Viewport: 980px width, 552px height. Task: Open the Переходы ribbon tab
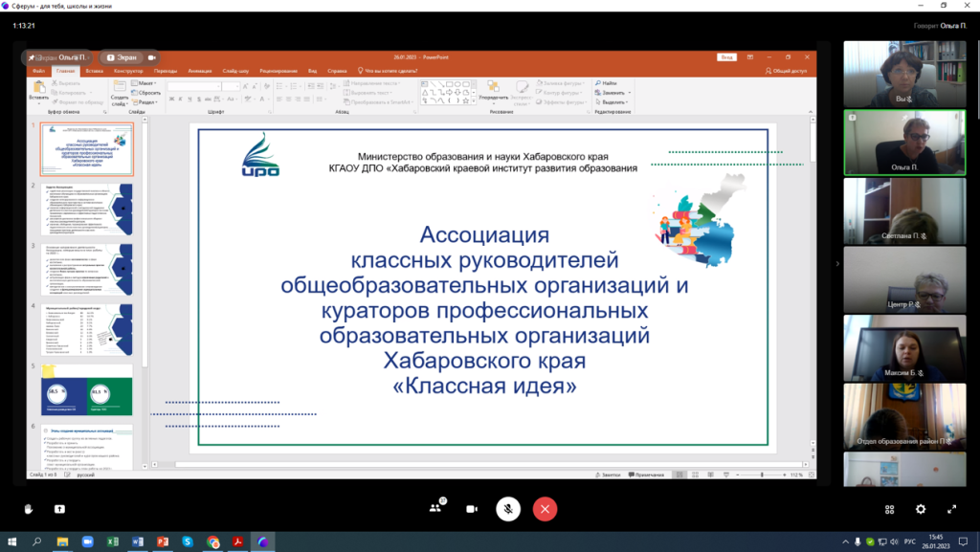[166, 71]
